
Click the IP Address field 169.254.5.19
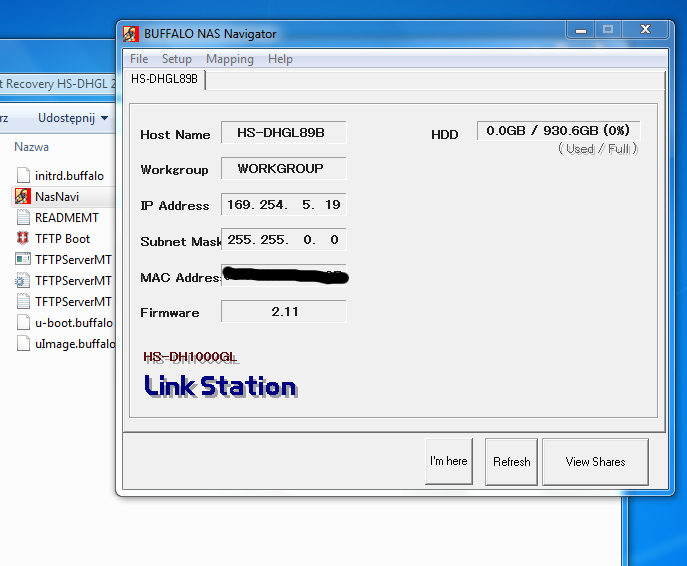tap(283, 205)
